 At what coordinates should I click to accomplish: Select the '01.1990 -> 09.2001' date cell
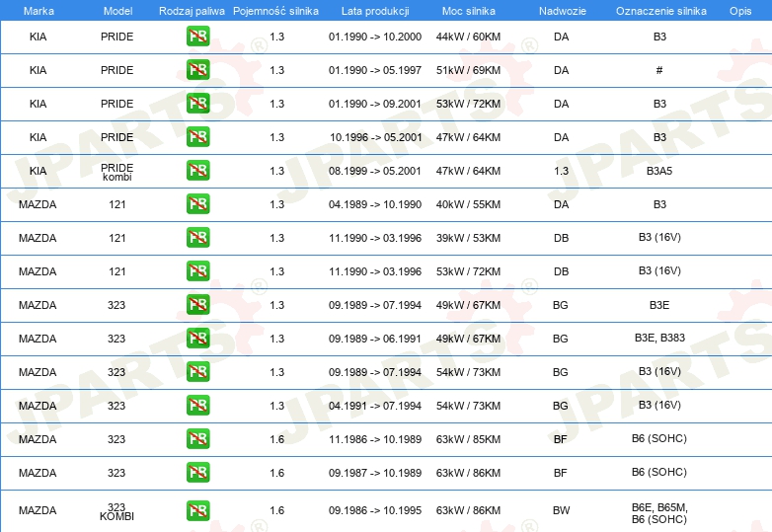pyautogui.click(x=375, y=104)
